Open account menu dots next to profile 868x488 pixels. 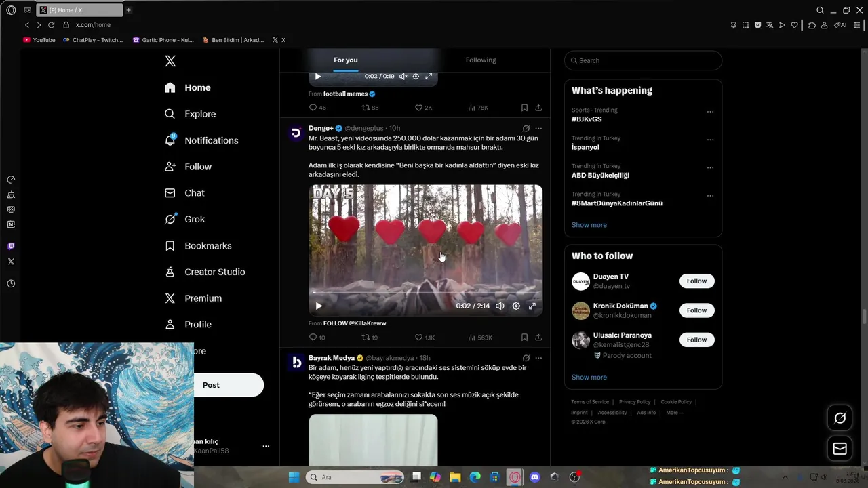click(266, 446)
